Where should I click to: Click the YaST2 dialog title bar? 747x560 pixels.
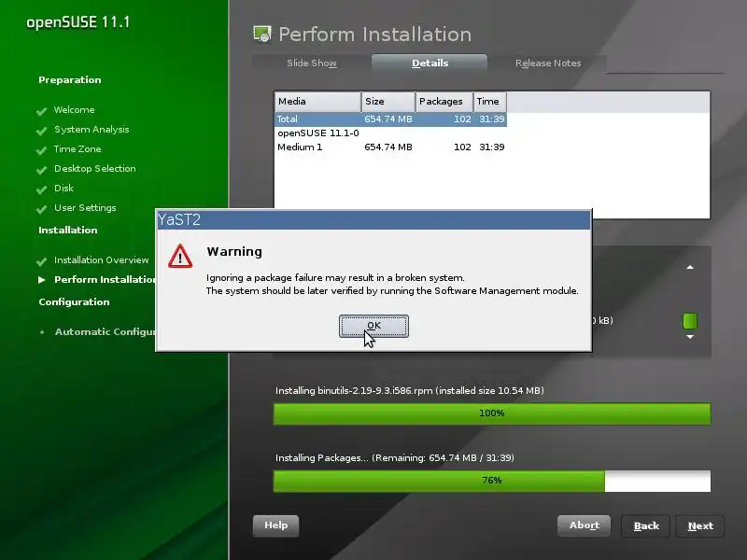point(373,220)
